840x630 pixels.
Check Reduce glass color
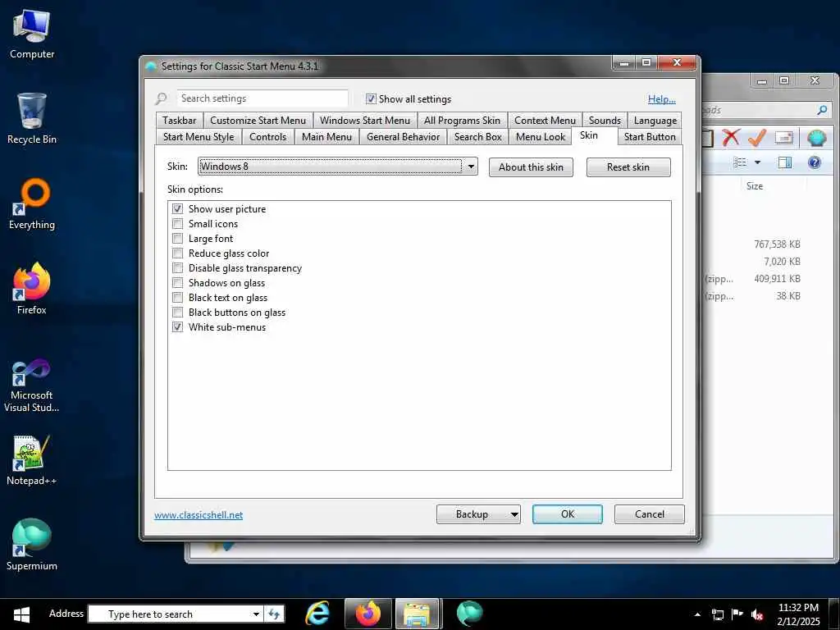coord(177,253)
